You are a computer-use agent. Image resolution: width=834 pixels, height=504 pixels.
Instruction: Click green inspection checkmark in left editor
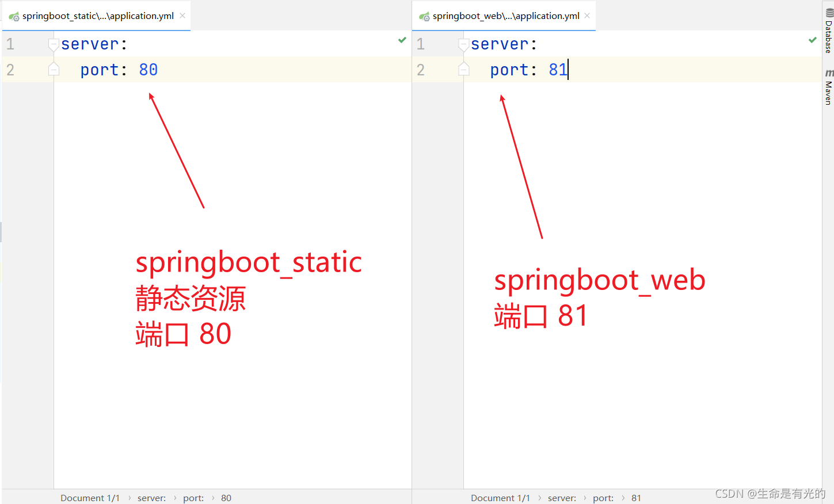pyautogui.click(x=402, y=40)
